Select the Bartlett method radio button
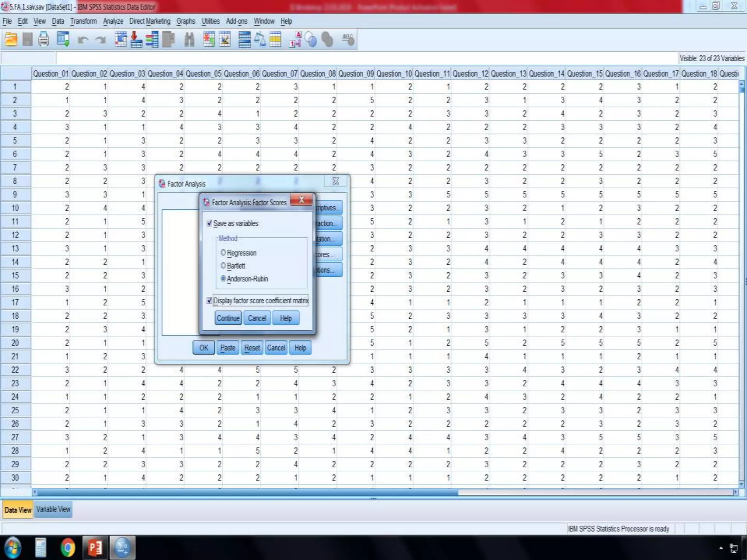 click(223, 266)
